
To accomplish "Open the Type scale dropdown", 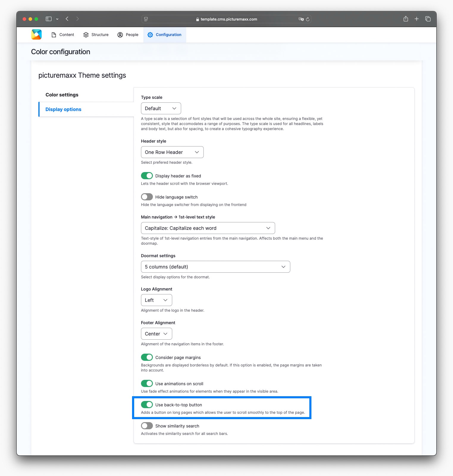I will pos(161,108).
